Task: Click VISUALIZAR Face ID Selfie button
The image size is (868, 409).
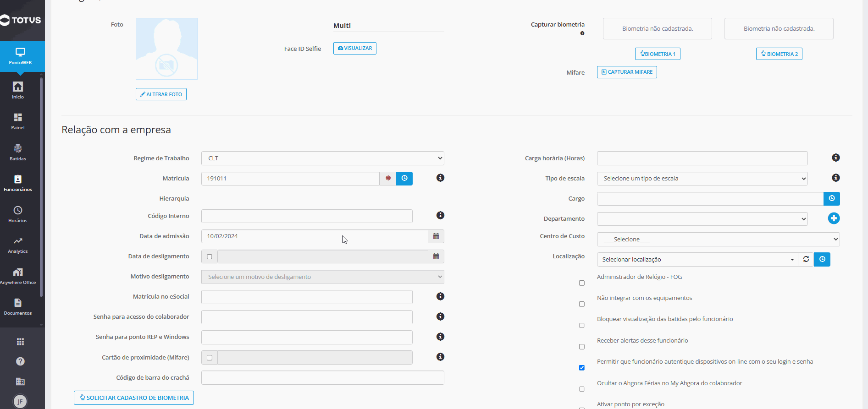Action: (x=355, y=49)
